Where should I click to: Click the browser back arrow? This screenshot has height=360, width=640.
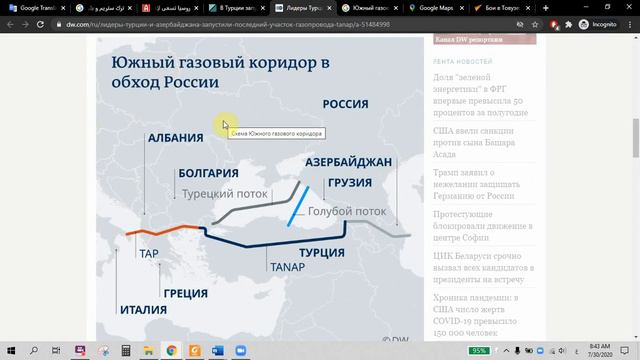pos(10,24)
